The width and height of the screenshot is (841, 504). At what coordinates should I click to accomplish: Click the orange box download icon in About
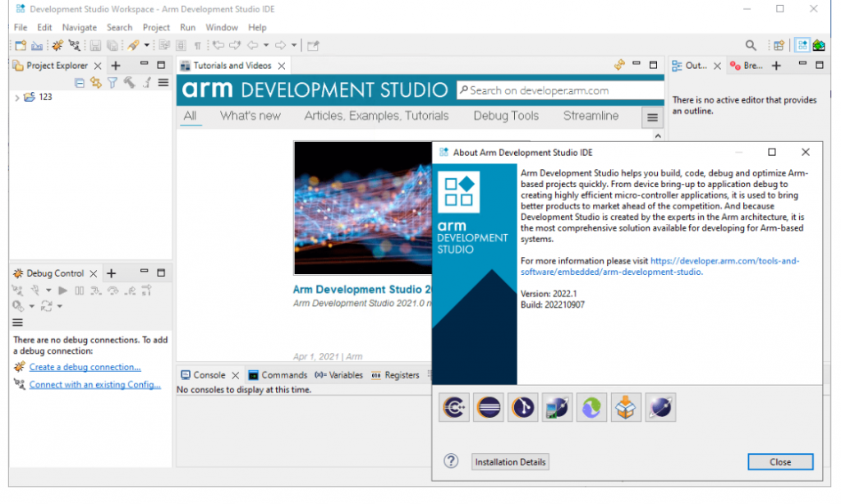(x=626, y=407)
